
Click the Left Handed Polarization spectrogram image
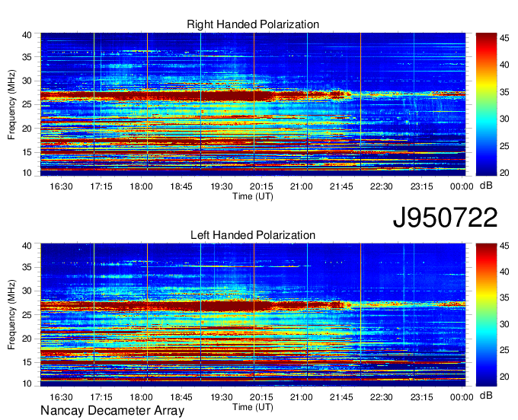[x=253, y=315]
